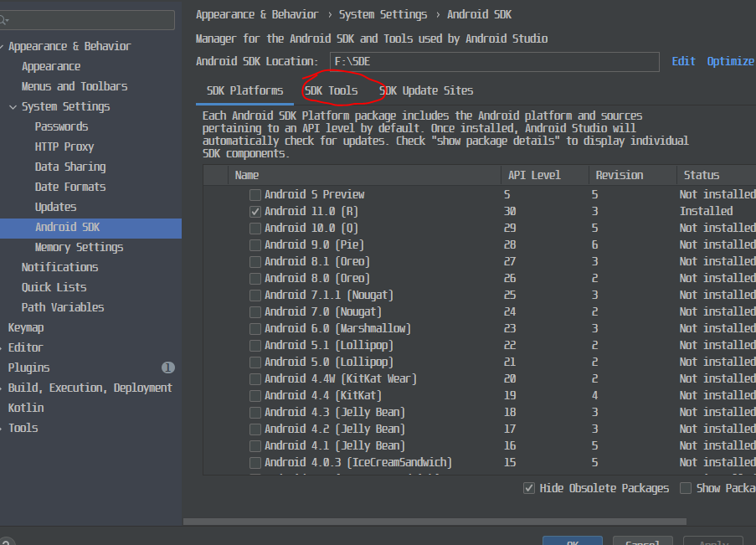Expand Build, Execution, Deployment section
This screenshot has width=756, height=545.
click(x=2, y=388)
